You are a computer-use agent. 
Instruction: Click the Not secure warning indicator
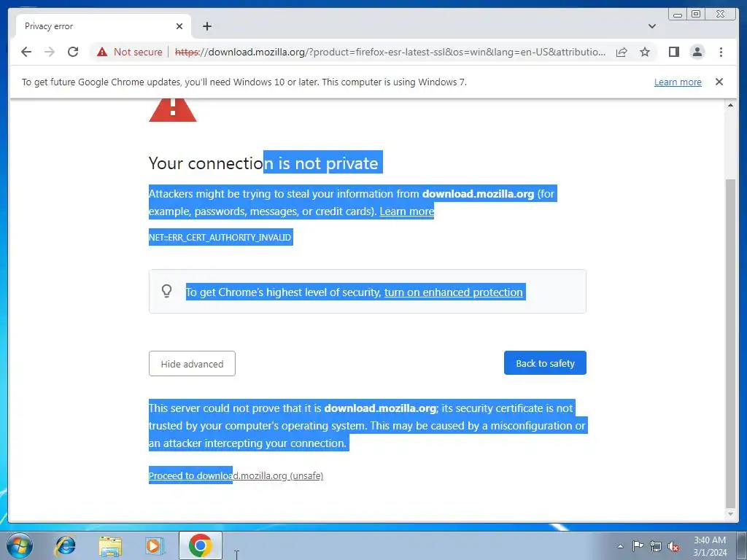pos(130,52)
